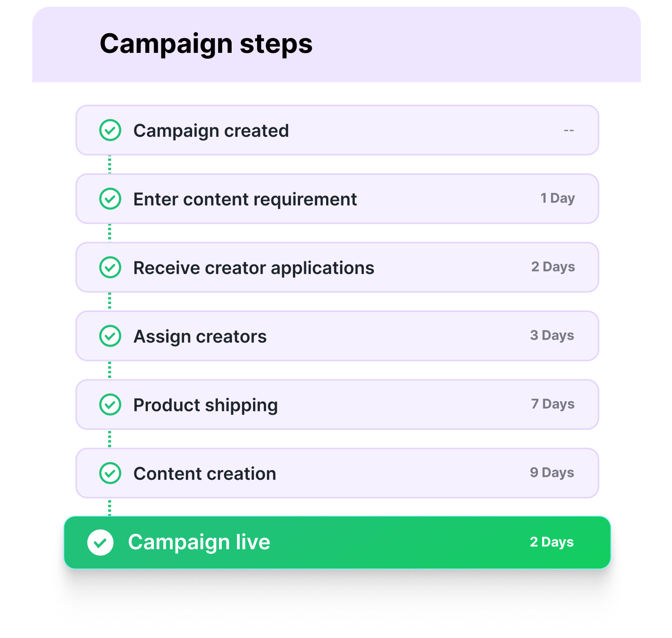This screenshot has width=672, height=638.
Task: Click the white Campaign live checkmark icon
Action: click(100, 543)
